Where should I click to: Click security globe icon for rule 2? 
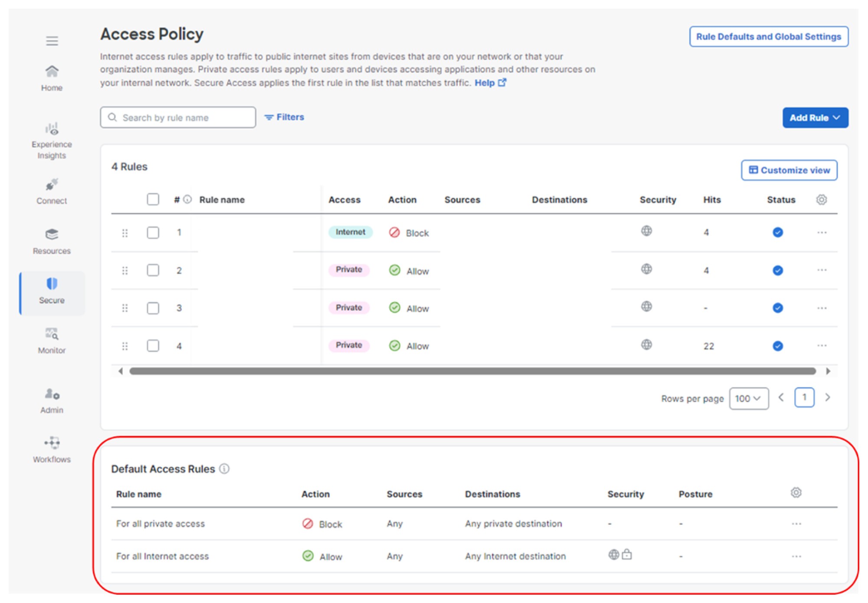[647, 269]
